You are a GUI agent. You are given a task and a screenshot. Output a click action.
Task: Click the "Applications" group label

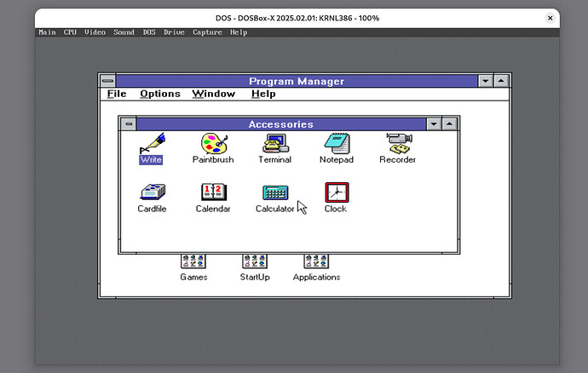[316, 277]
